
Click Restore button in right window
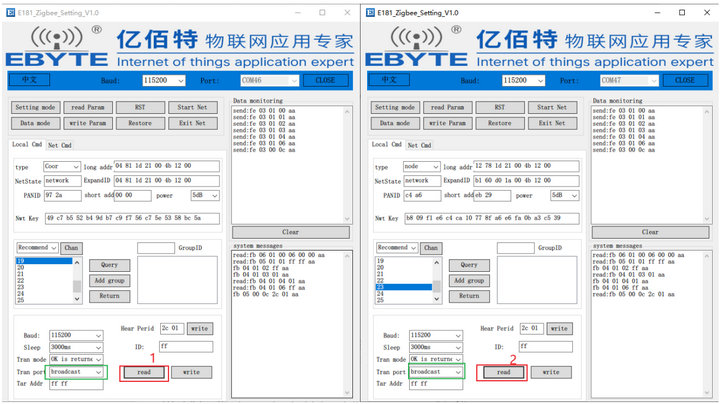[x=500, y=123]
